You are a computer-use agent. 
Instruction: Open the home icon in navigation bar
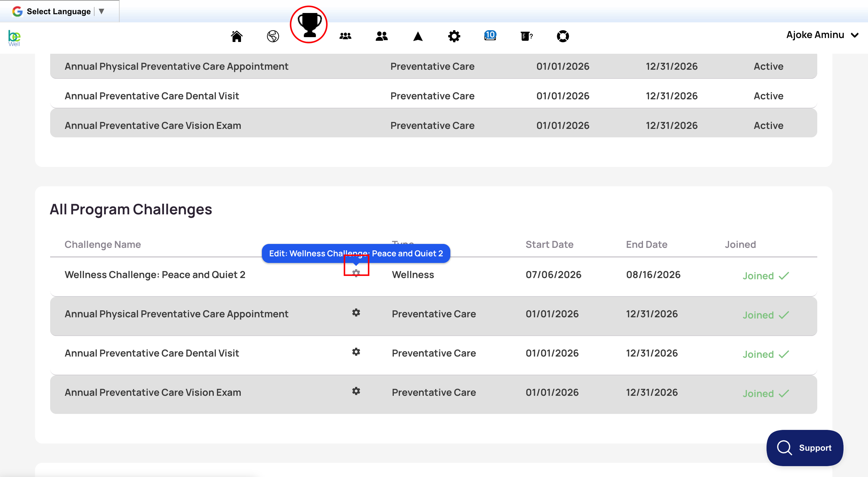coord(236,36)
